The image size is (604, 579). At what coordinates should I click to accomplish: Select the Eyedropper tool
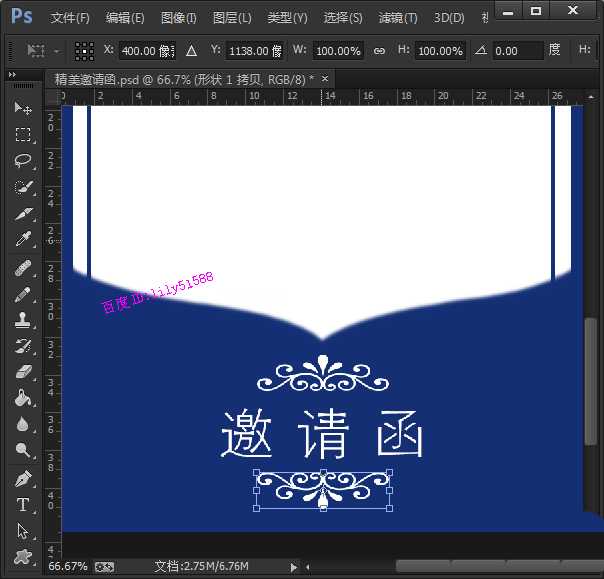(x=23, y=240)
